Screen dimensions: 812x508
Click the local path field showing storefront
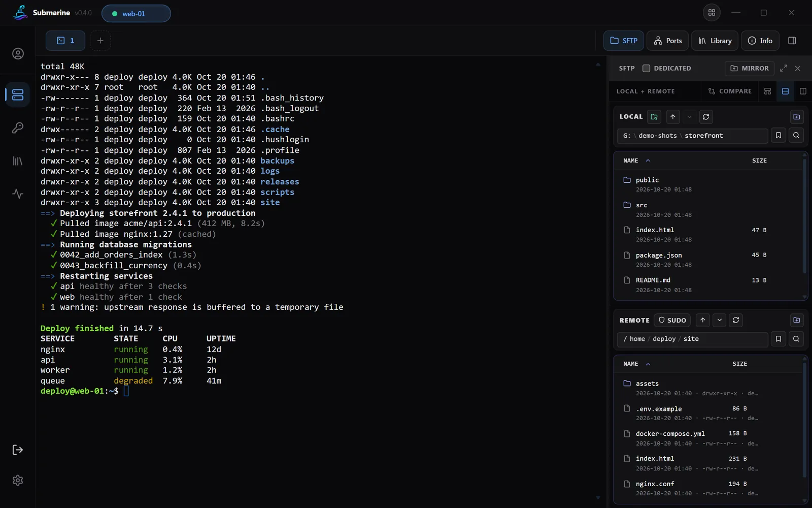[692, 136]
